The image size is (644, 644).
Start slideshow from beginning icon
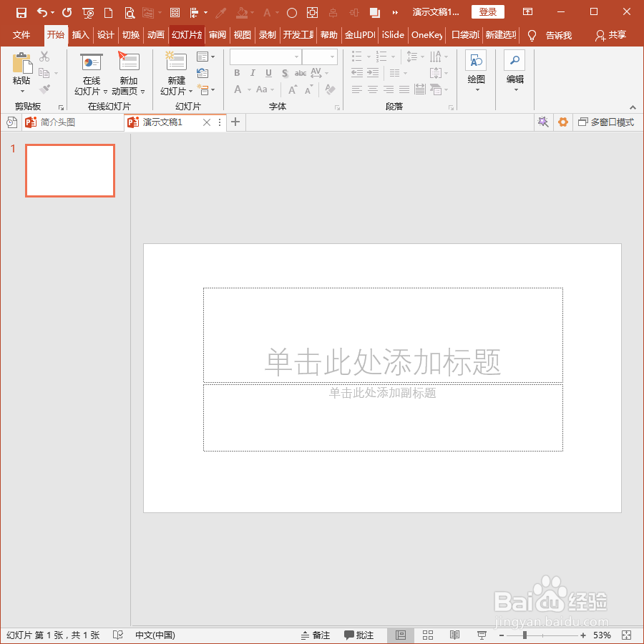tap(88, 13)
